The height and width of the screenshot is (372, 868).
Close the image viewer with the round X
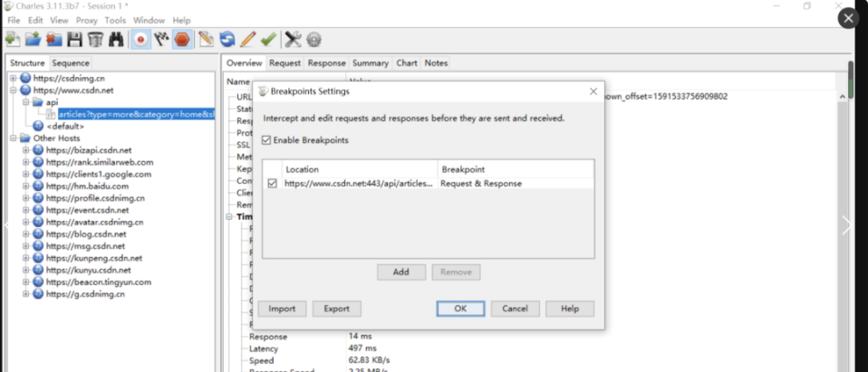[849, 18]
